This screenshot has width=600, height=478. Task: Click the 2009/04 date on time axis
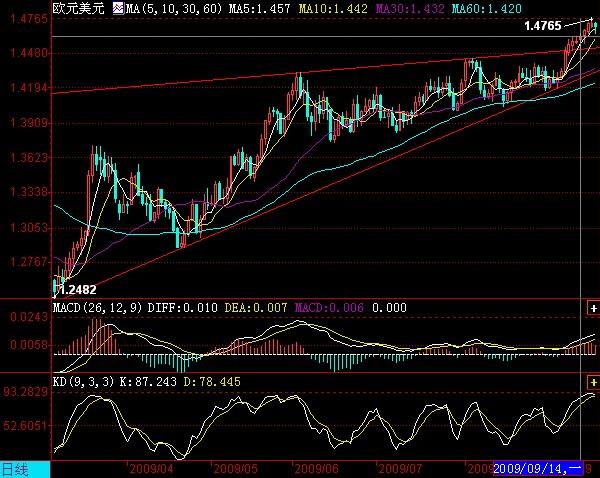(x=151, y=468)
